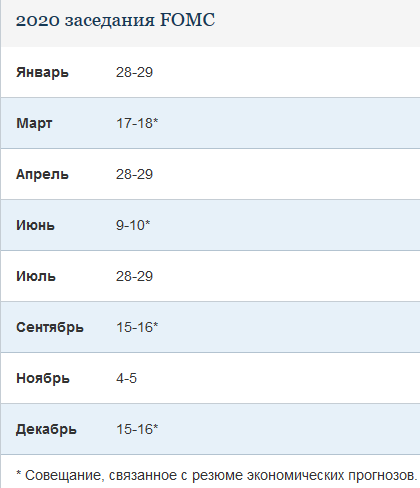Click the footnote about экономических прогнозов

[x=217, y=475]
